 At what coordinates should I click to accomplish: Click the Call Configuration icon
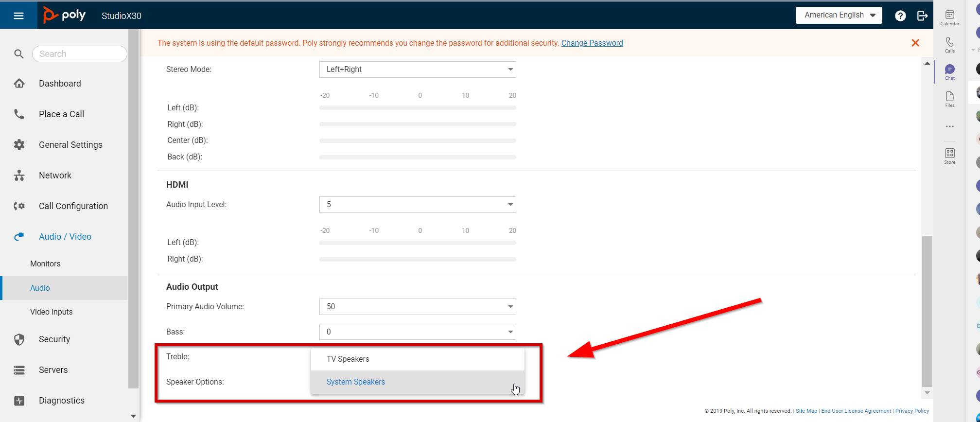coord(19,206)
